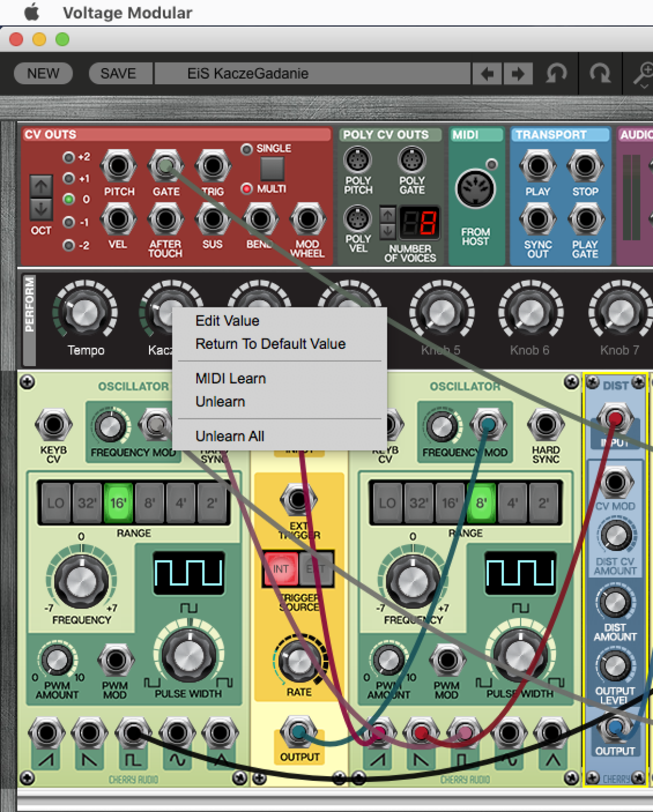Image resolution: width=653 pixels, height=812 pixels.
Task: Increase the number of voices
Action: pos(388,215)
